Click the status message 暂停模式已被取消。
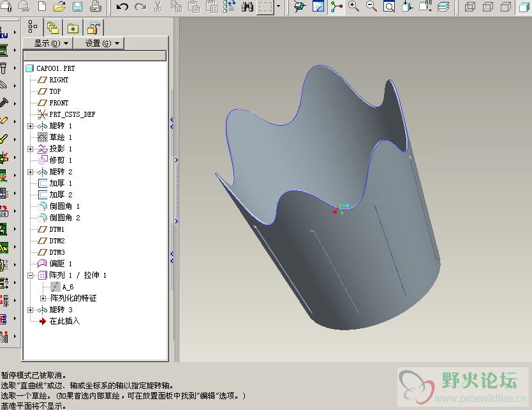 point(33,376)
